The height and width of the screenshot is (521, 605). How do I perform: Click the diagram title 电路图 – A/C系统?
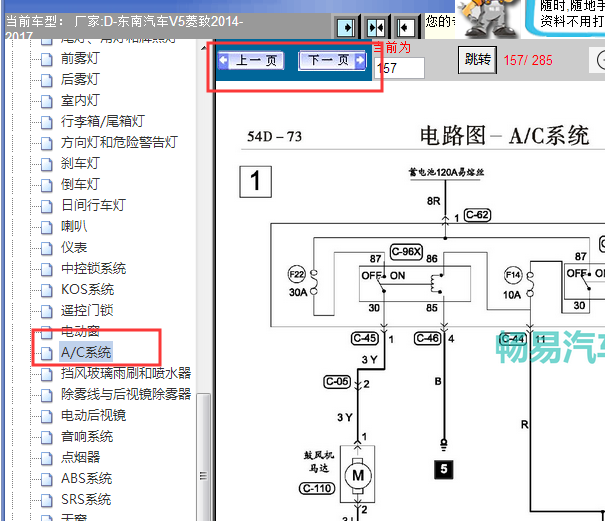[504, 135]
